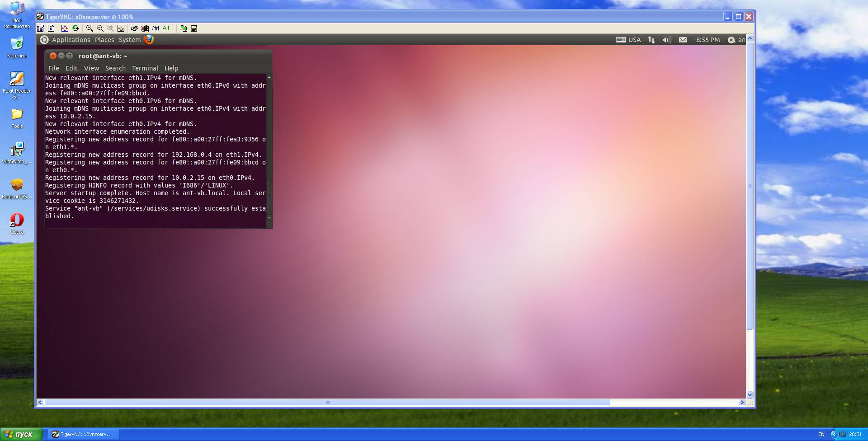Launch Firefox from the Ubuntu top panel

click(149, 40)
